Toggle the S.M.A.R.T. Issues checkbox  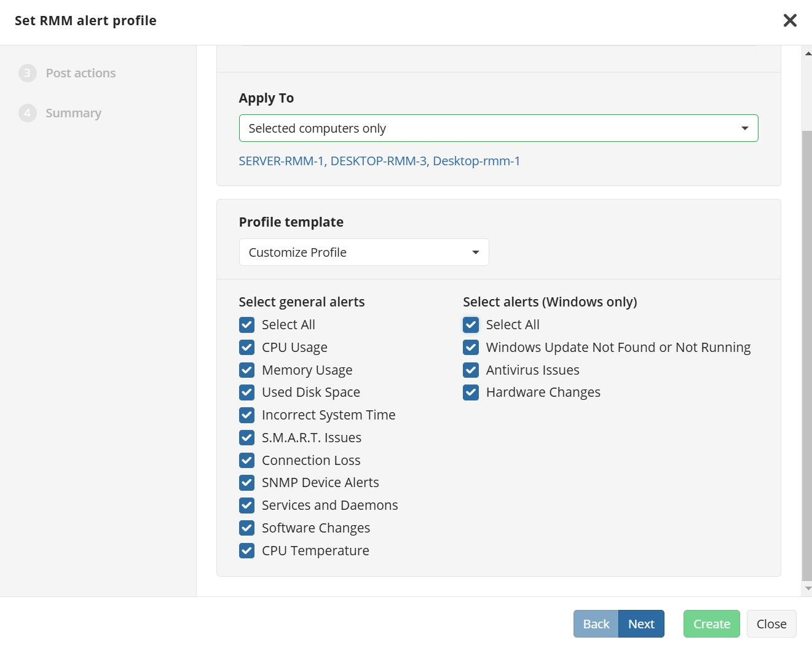point(246,438)
